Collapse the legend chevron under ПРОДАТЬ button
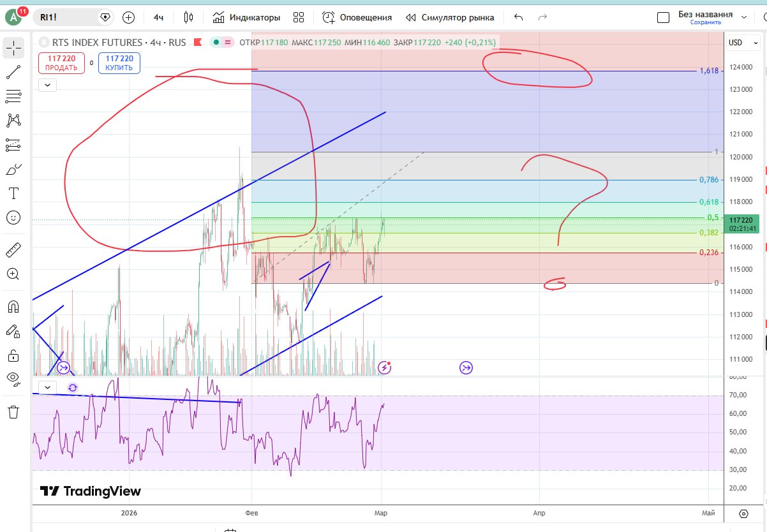The image size is (767, 532). point(48,84)
